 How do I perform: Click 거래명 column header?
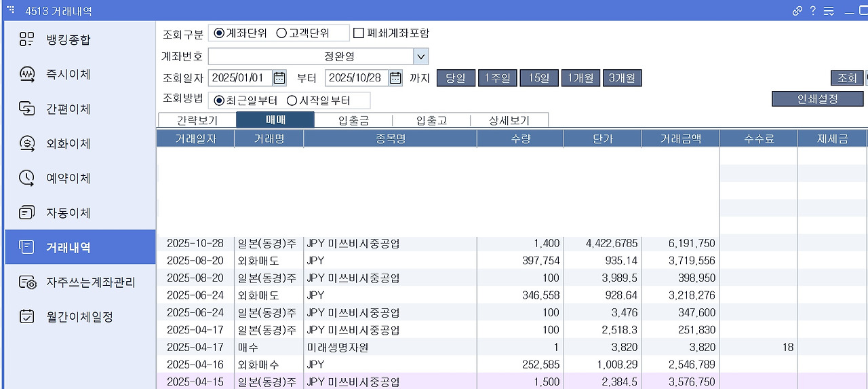[269, 138]
